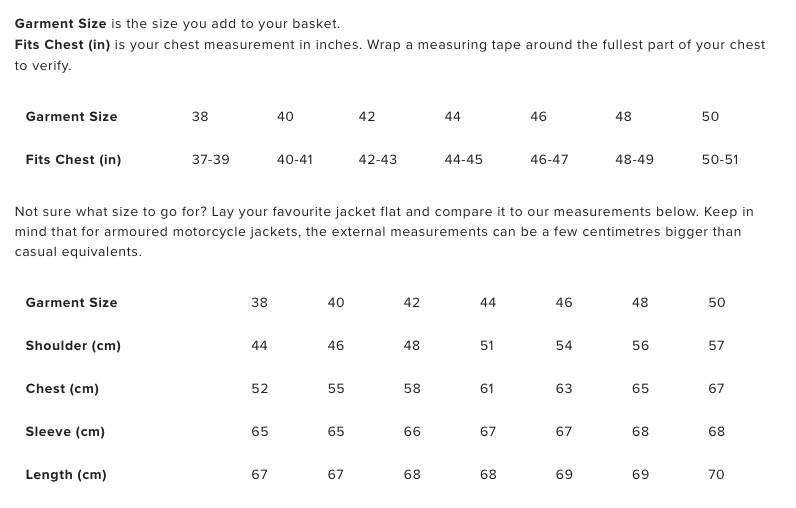Image resolution: width=796 pixels, height=508 pixels.
Task: Select chest measurement 52 for size 38
Action: [260, 389]
